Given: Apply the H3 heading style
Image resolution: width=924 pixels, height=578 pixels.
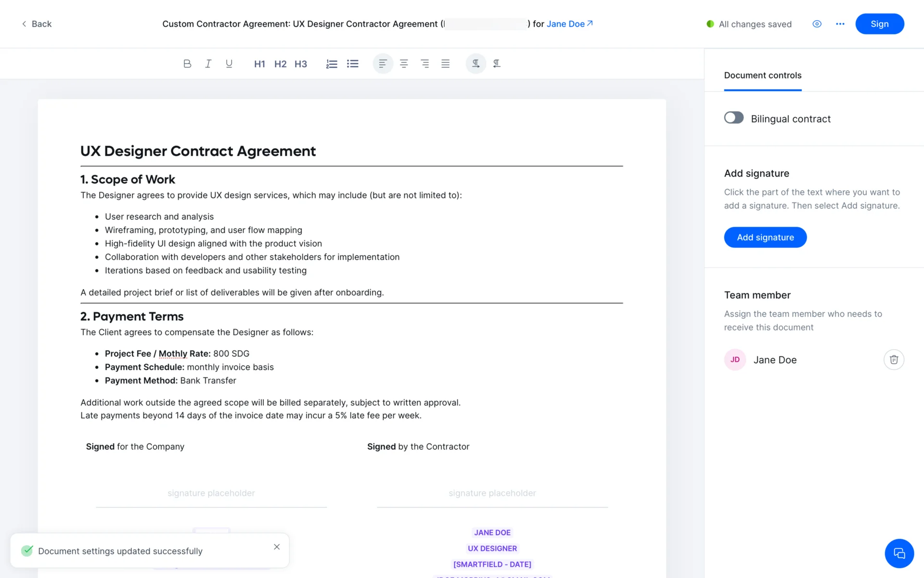Looking at the screenshot, I should (301, 64).
